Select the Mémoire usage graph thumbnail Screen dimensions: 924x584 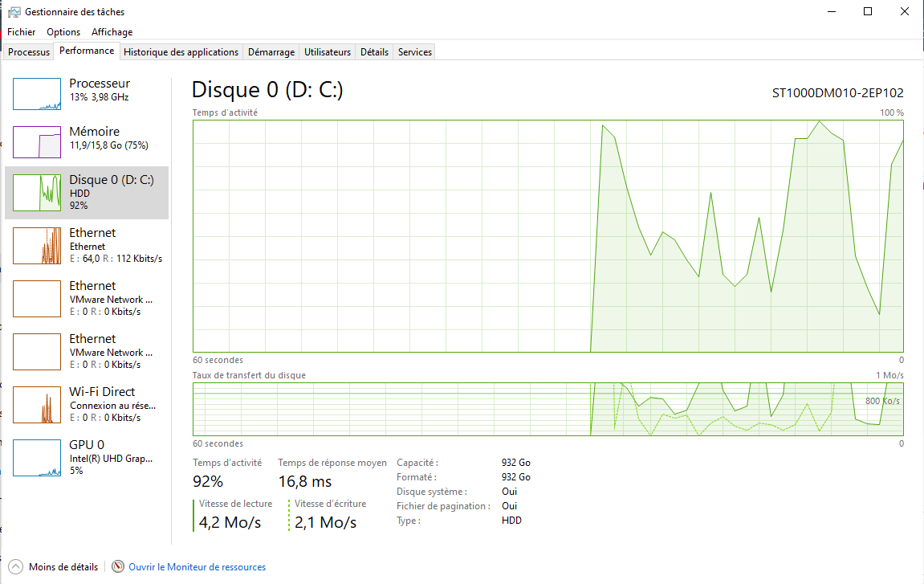[37, 142]
